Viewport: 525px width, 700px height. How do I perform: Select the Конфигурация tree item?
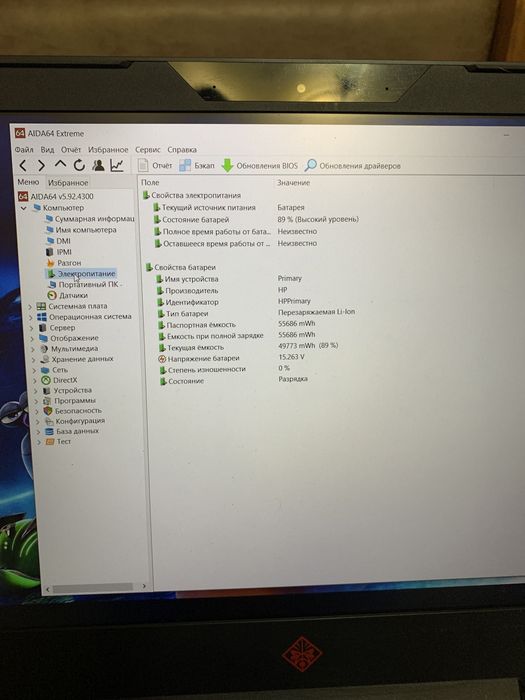[x=75, y=421]
